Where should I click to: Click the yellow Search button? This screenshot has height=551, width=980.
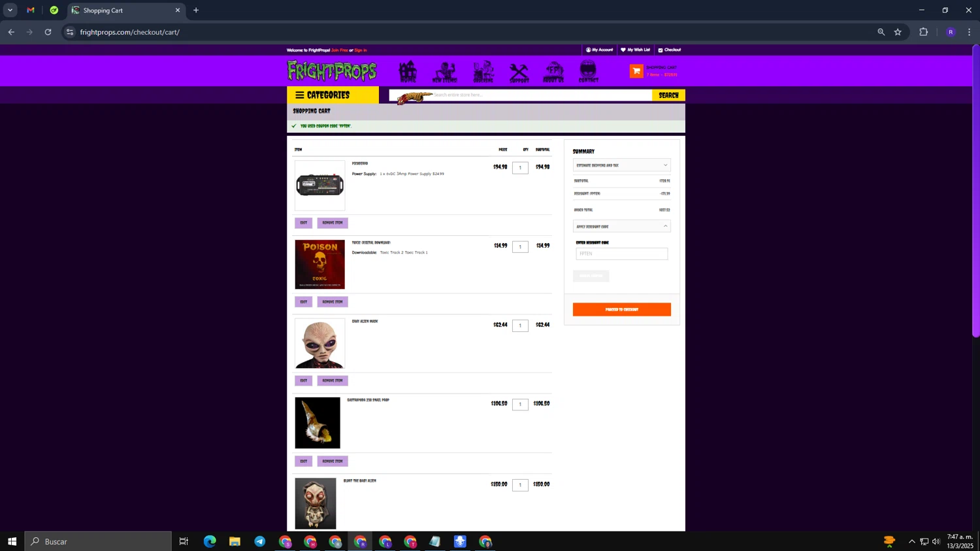(668, 95)
